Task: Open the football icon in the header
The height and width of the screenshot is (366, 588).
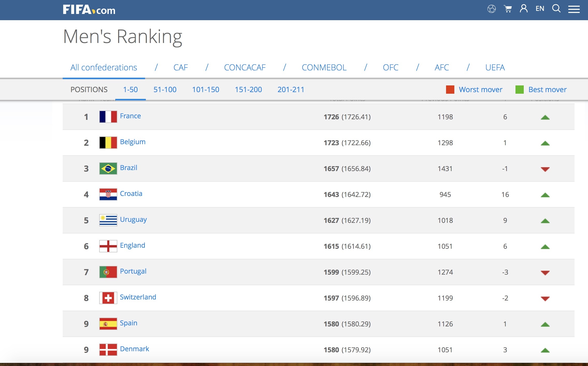Action: [x=491, y=9]
